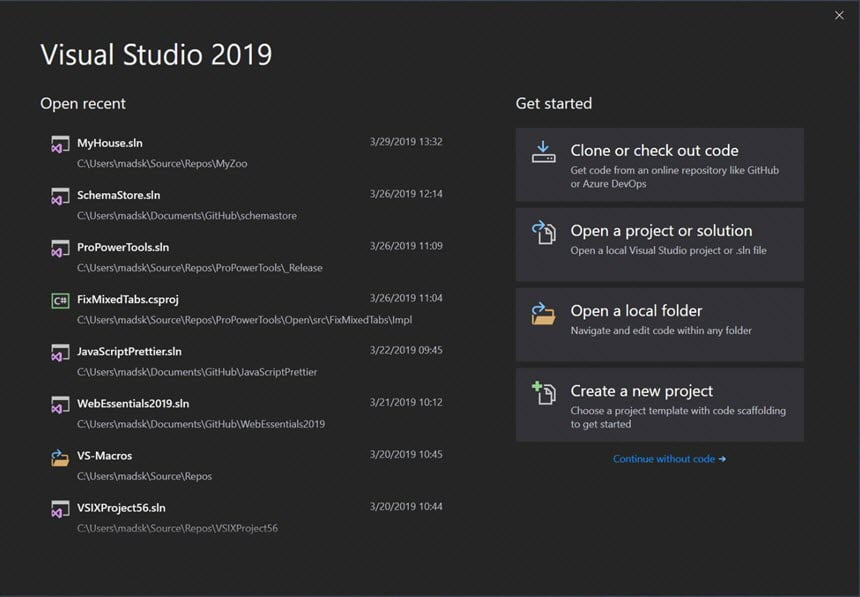Screen dimensions: 860x597
Task: Click the Open a project or solution icon
Action: (x=544, y=232)
